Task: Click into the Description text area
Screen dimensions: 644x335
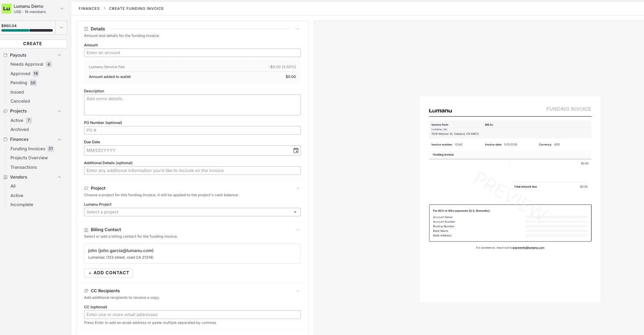Action: [192, 105]
